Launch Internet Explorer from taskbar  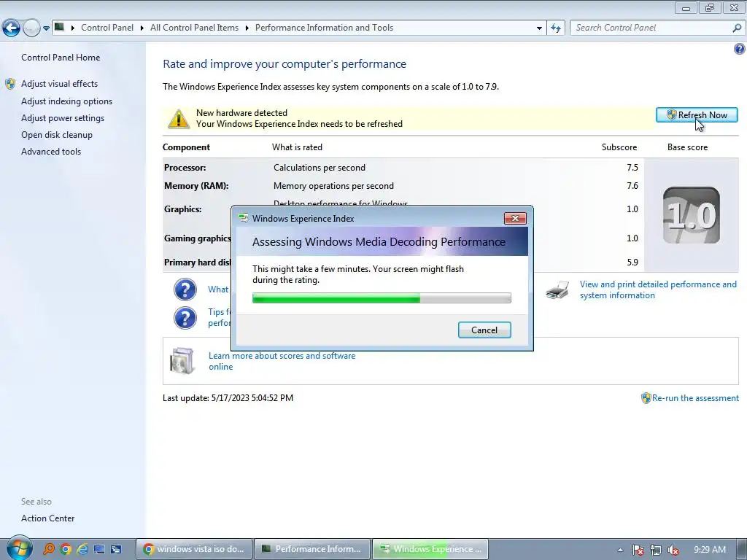point(82,549)
